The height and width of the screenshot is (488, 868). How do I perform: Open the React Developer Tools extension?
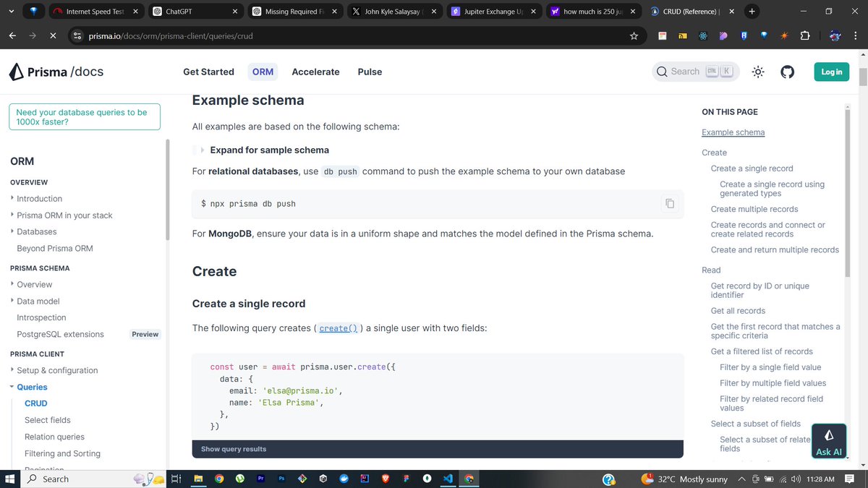point(702,35)
